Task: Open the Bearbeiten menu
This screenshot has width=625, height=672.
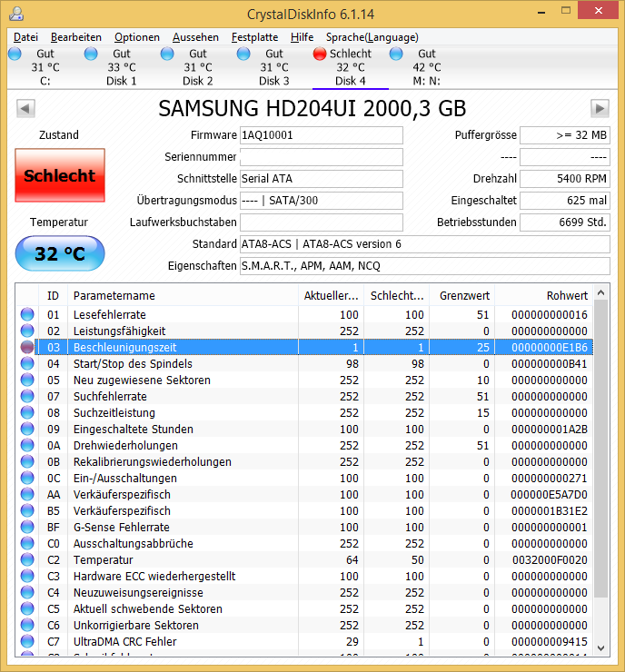Action: (76, 37)
